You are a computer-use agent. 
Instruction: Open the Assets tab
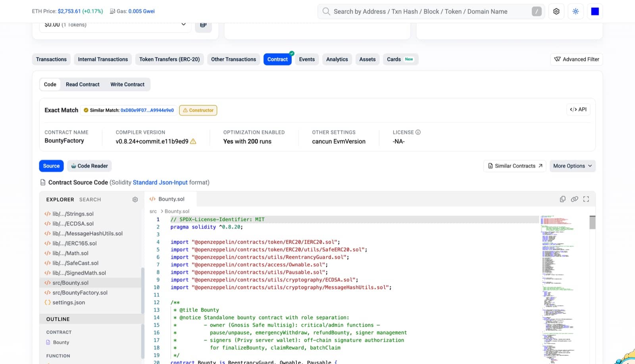click(x=368, y=59)
